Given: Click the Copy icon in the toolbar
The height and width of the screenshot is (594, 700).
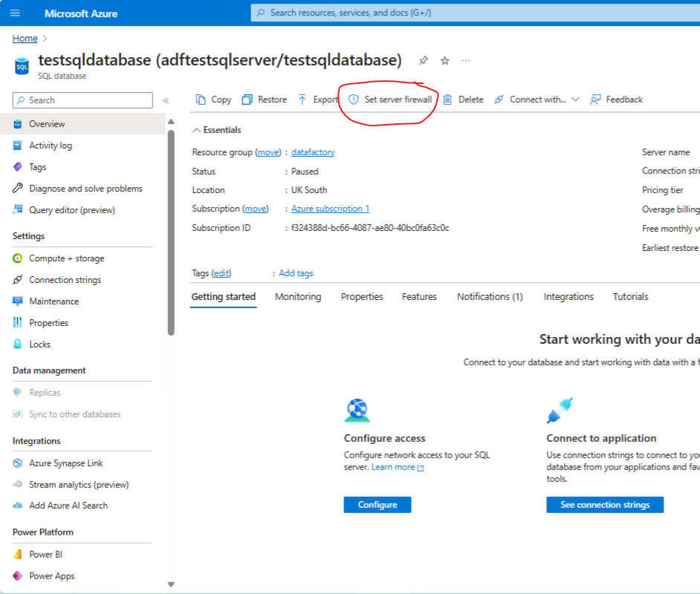Looking at the screenshot, I should (201, 99).
